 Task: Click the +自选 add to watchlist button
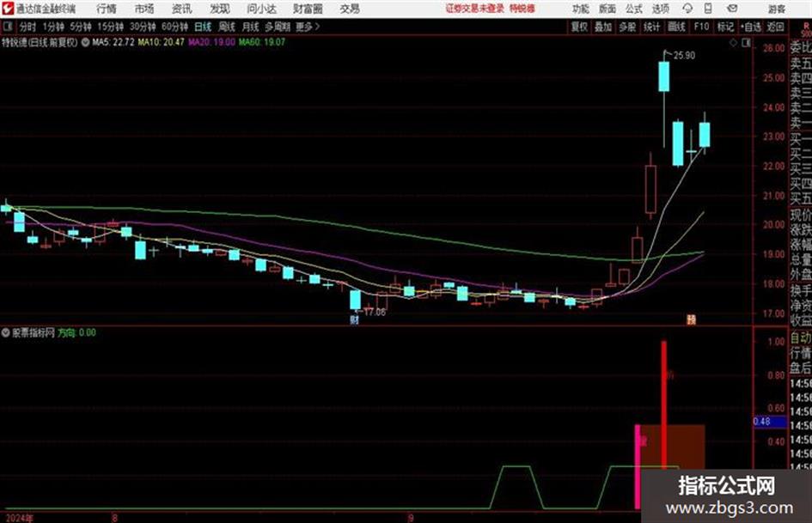[x=750, y=27]
